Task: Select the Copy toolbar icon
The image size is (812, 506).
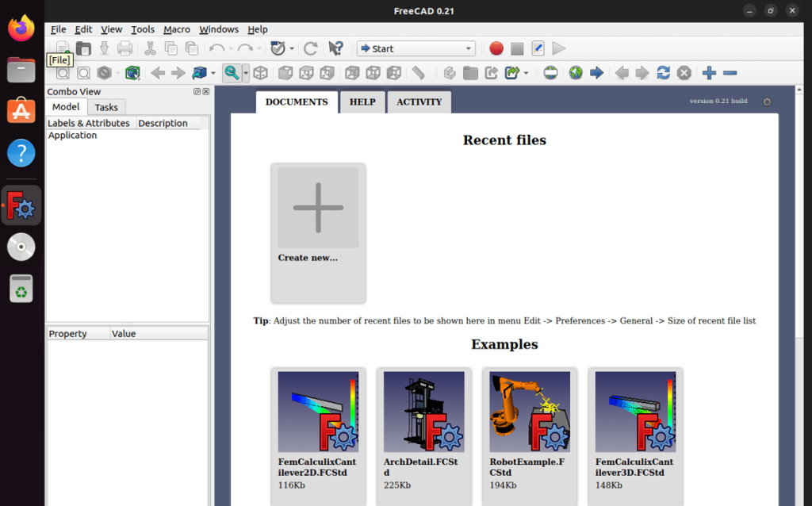Action: pos(171,48)
